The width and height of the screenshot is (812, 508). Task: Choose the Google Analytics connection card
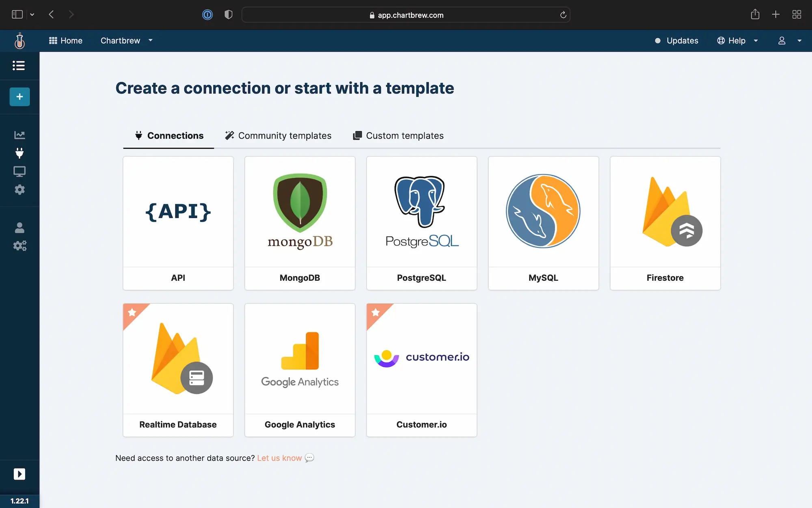[x=300, y=370]
